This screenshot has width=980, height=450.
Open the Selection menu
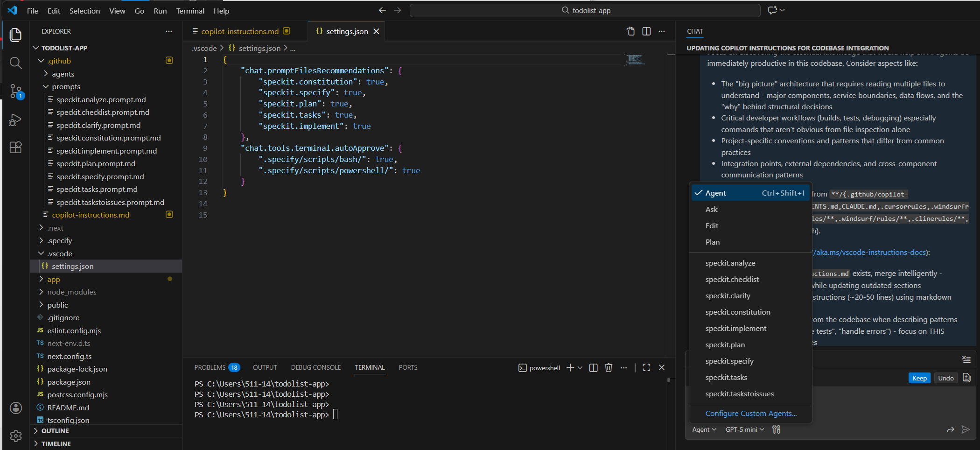(84, 11)
